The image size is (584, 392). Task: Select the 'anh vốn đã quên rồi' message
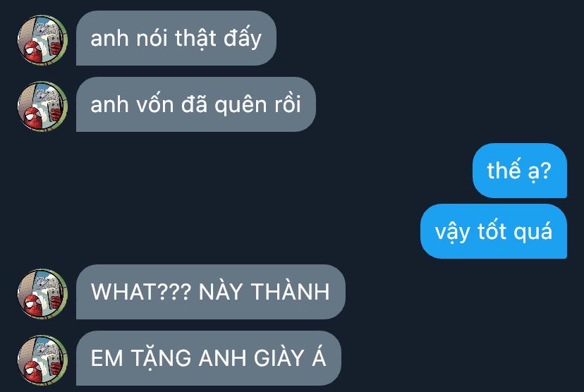coord(196,104)
